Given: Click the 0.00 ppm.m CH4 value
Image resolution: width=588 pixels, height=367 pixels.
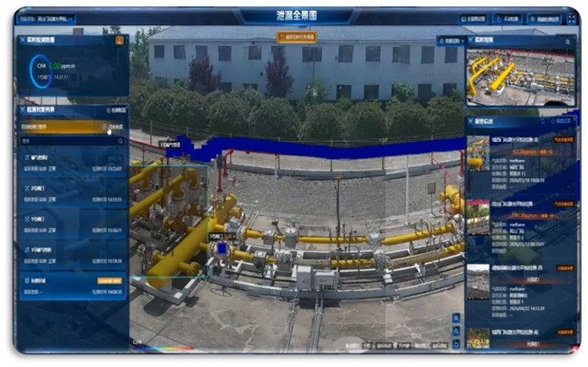Looking at the screenshot, I should (x=62, y=66).
